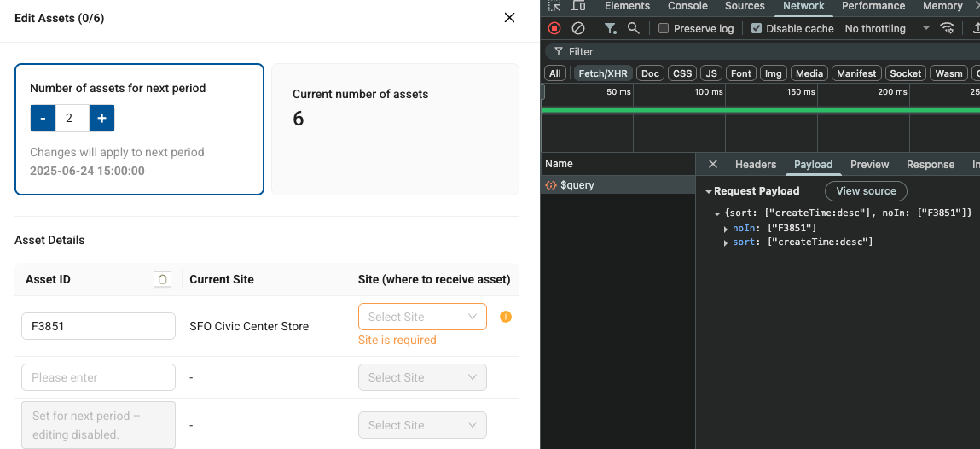Open the Headers tab of request details
Viewport: 980px width, 449px height.
(x=756, y=165)
